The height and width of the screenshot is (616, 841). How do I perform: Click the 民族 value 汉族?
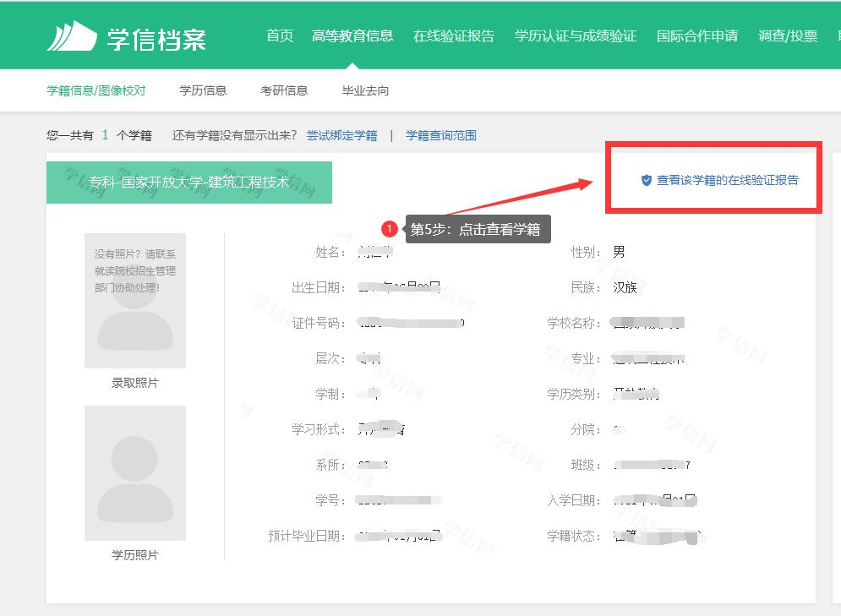pos(625,288)
